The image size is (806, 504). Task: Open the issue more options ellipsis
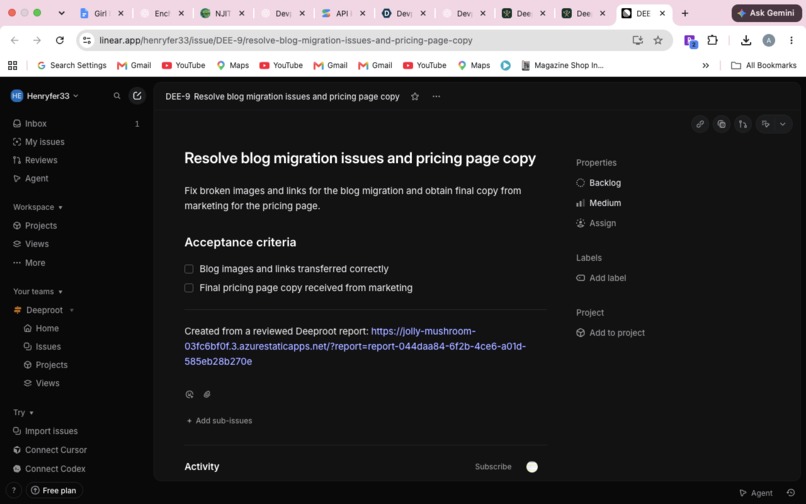pos(436,97)
